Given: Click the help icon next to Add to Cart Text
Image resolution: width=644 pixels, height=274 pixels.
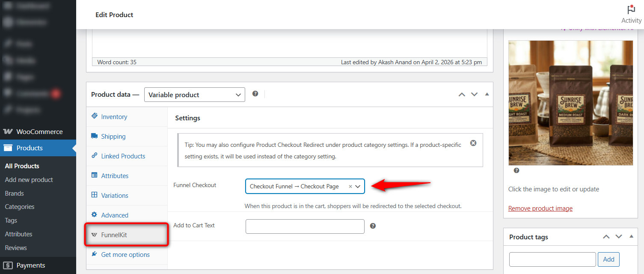Looking at the screenshot, I should [x=373, y=225].
